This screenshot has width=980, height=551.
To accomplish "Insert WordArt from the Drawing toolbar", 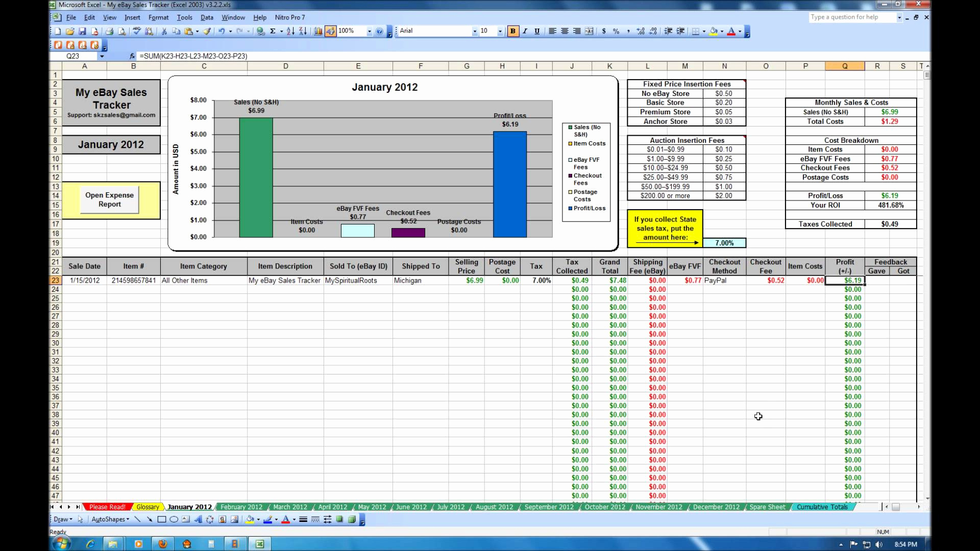I will point(199,519).
